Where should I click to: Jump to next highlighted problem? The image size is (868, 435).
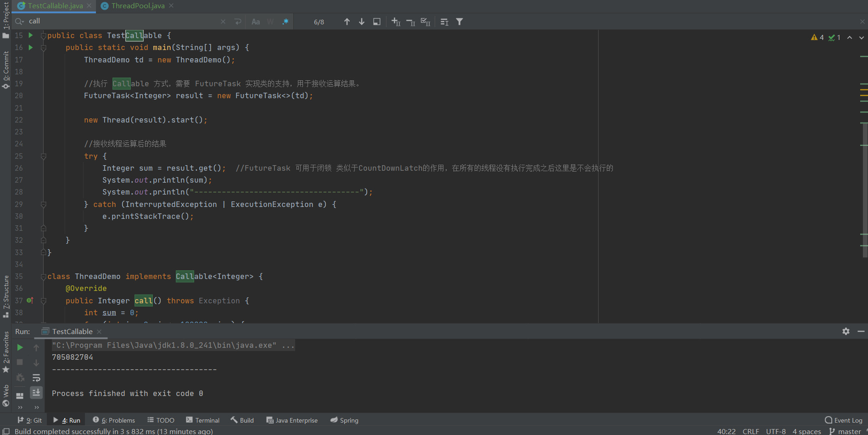[862, 38]
